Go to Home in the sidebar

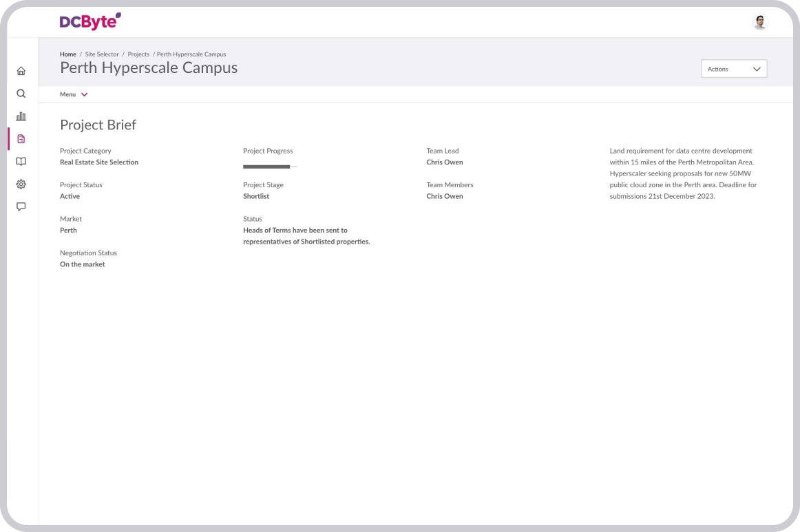[x=21, y=71]
